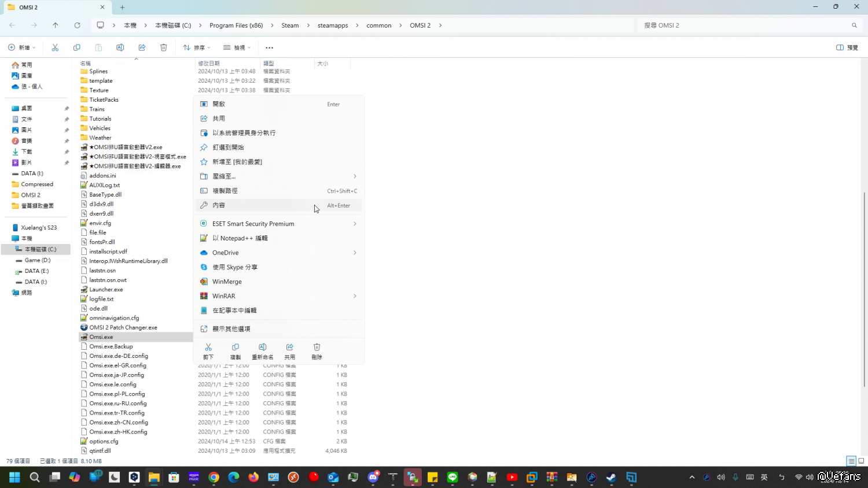Expand the WinRAR submenu

(355, 296)
